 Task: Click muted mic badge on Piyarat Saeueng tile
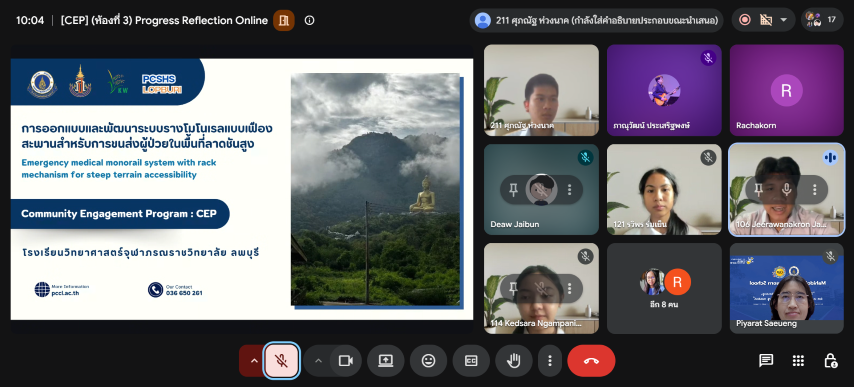(x=831, y=256)
